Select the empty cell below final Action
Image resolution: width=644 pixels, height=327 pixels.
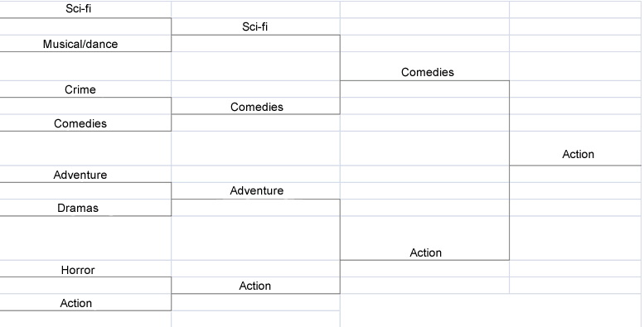pos(575,174)
